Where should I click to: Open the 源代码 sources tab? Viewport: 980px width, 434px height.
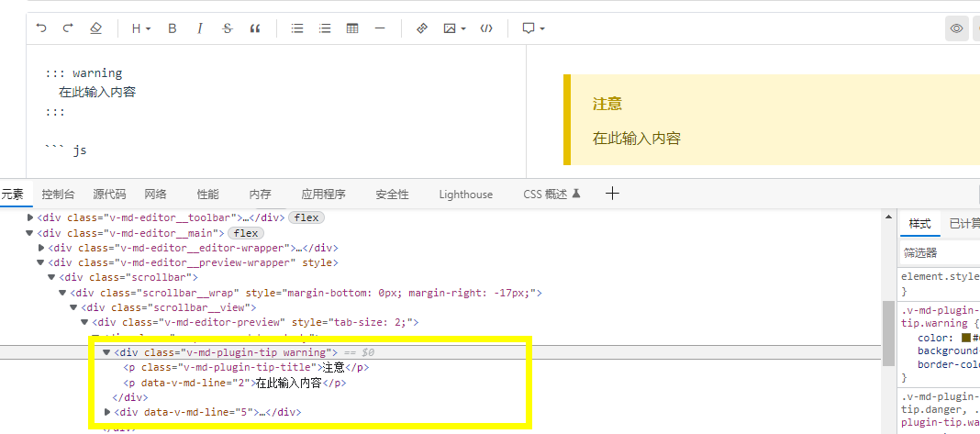click(x=109, y=195)
